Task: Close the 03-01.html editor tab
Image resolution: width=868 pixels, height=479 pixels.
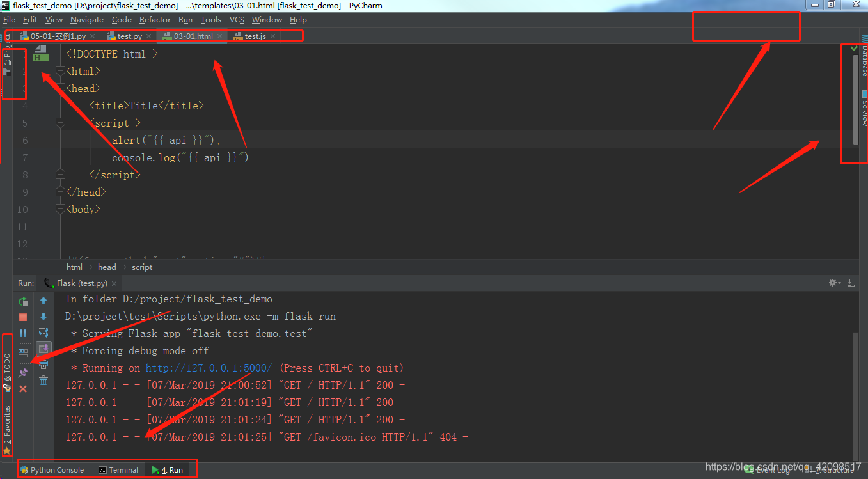Action: coord(220,36)
